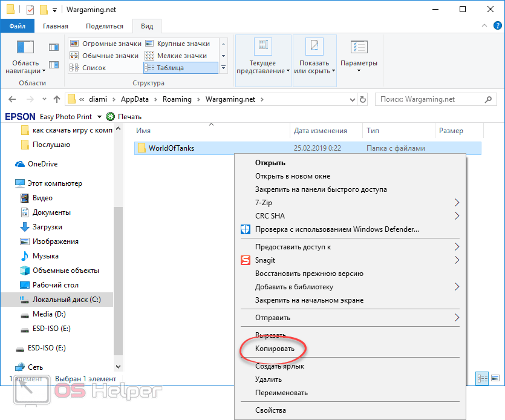Click the Wargaming.net search field
Image resolution: width=505 pixels, height=420 pixels.
click(435, 99)
